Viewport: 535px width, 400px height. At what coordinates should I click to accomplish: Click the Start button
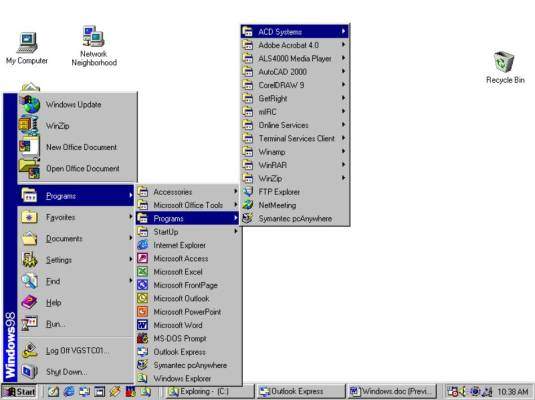click(19, 391)
